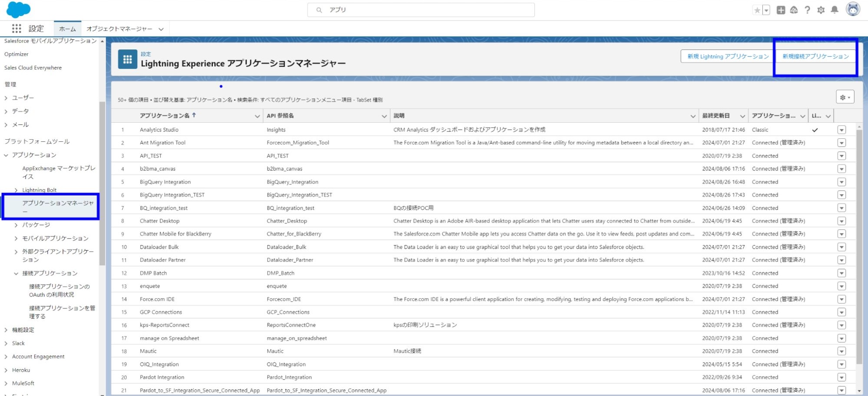Expand the Lightning Bolt tree node
This screenshot has height=396, width=868.
(x=16, y=190)
